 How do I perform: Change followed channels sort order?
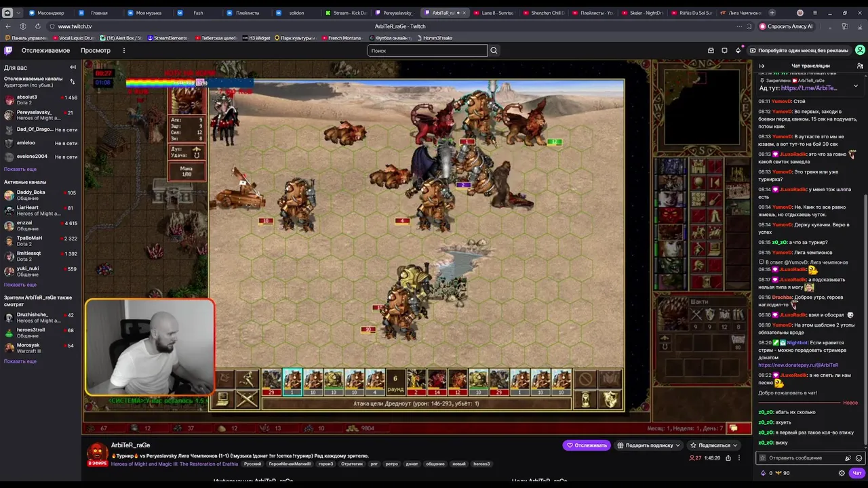click(73, 81)
